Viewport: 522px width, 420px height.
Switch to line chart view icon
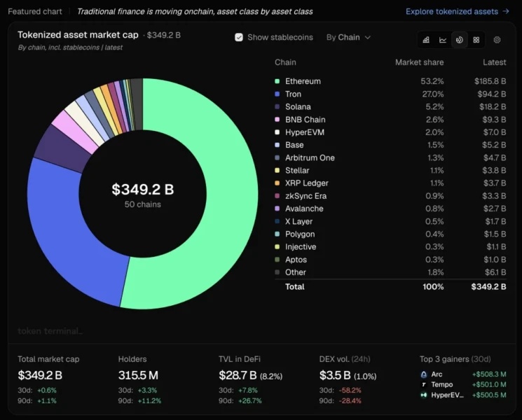click(x=443, y=40)
